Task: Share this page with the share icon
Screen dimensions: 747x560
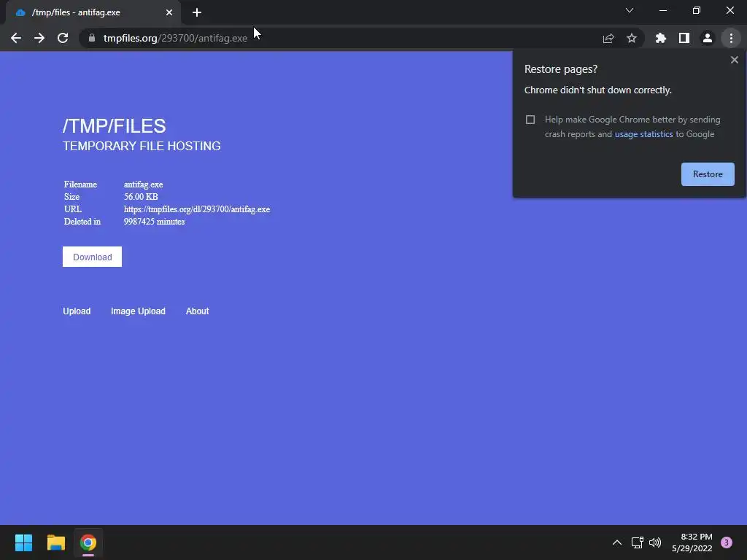Action: (608, 38)
